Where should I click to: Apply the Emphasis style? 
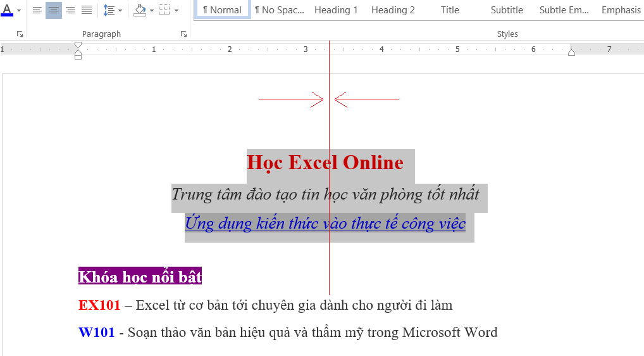click(621, 10)
